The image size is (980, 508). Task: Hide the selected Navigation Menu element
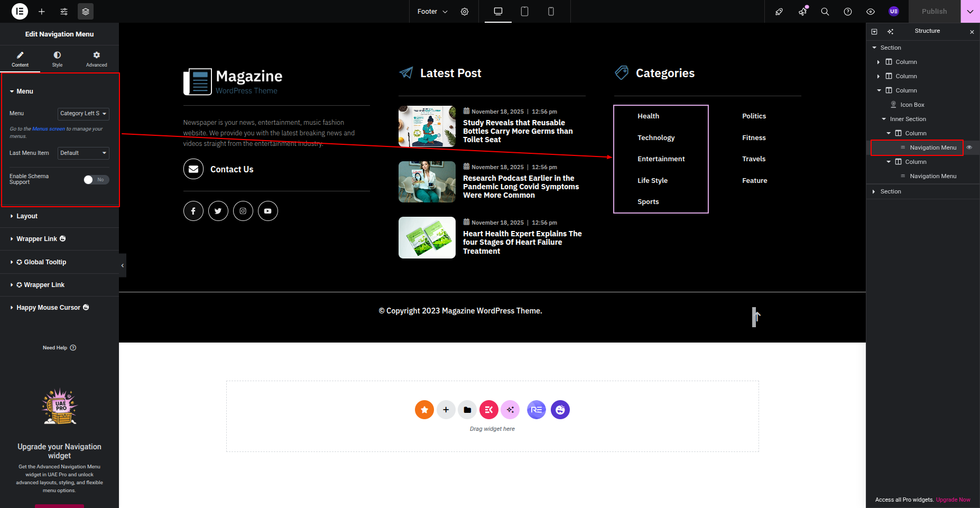969,147
